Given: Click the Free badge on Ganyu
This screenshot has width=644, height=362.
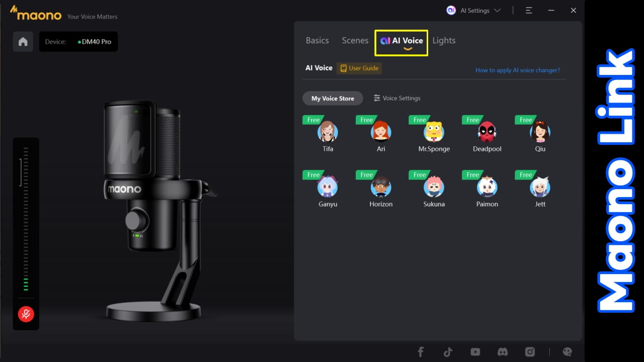Looking at the screenshot, I should point(313,175).
